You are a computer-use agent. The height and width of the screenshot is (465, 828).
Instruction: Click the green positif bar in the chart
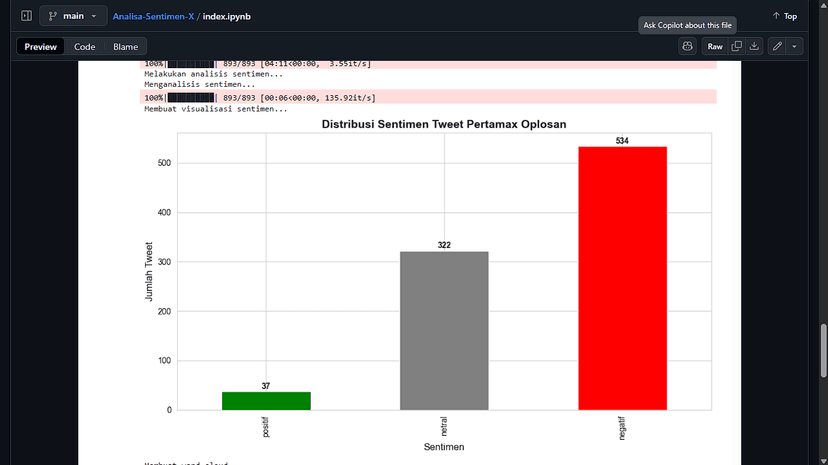click(266, 401)
